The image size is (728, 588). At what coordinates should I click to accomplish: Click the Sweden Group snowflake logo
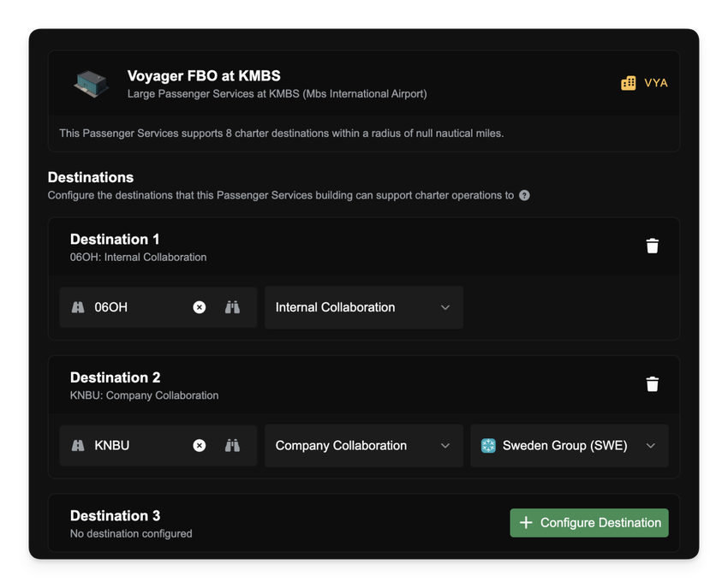(488, 445)
